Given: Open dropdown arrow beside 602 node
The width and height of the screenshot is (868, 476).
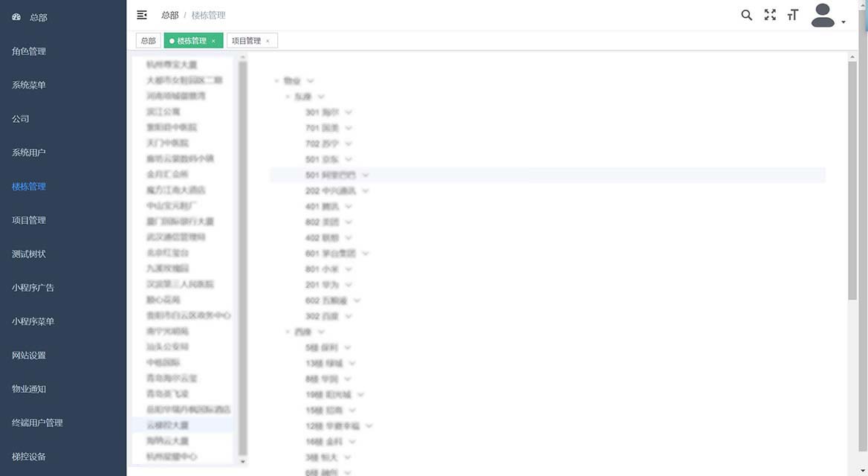Looking at the screenshot, I should click(357, 300).
